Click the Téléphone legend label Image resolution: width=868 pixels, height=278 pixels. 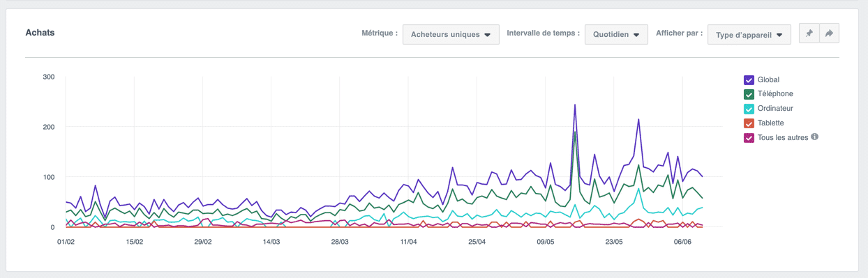click(775, 94)
